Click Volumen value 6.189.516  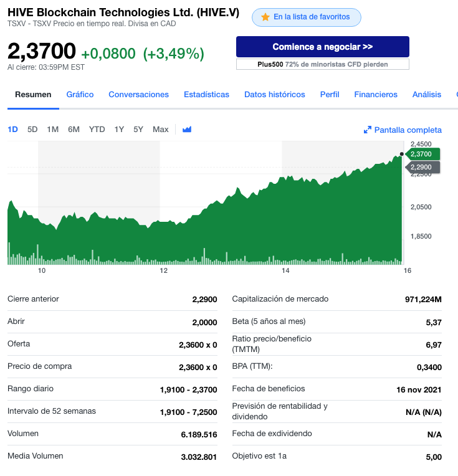point(199,435)
